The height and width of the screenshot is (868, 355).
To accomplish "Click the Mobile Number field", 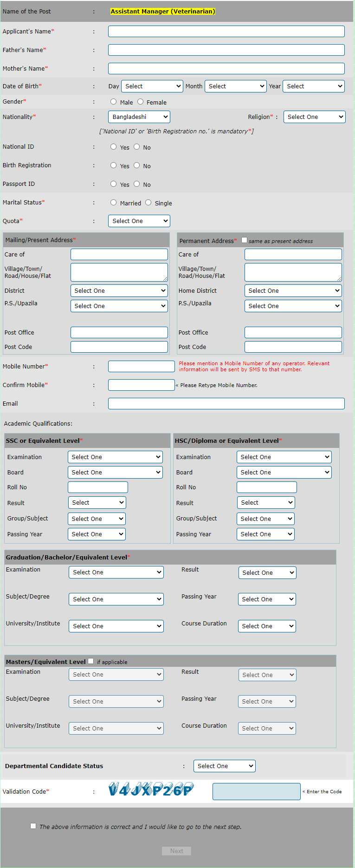I will pos(142,367).
